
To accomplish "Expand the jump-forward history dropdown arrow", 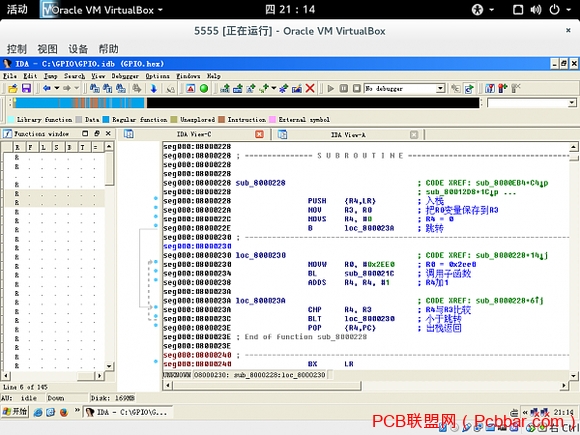I will [x=77, y=88].
